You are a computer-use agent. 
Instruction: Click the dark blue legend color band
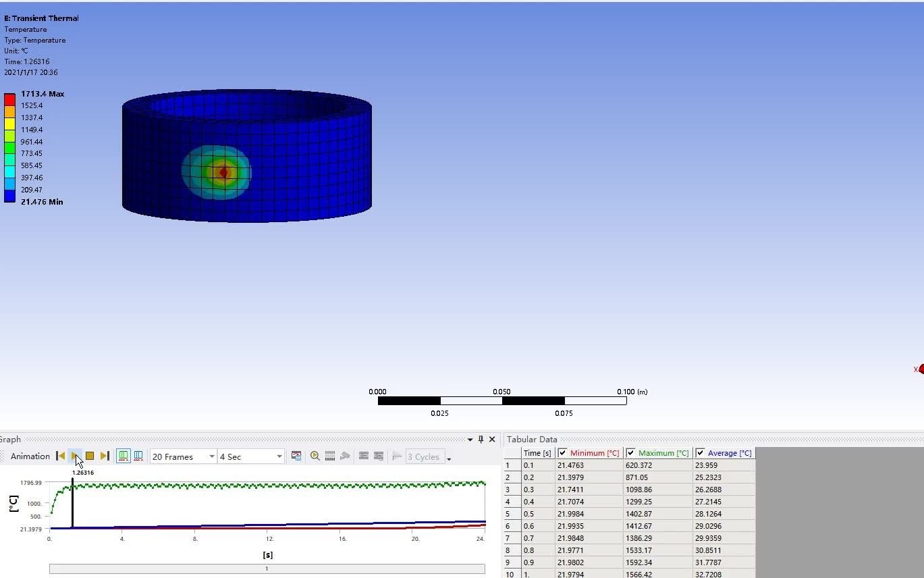click(9, 196)
